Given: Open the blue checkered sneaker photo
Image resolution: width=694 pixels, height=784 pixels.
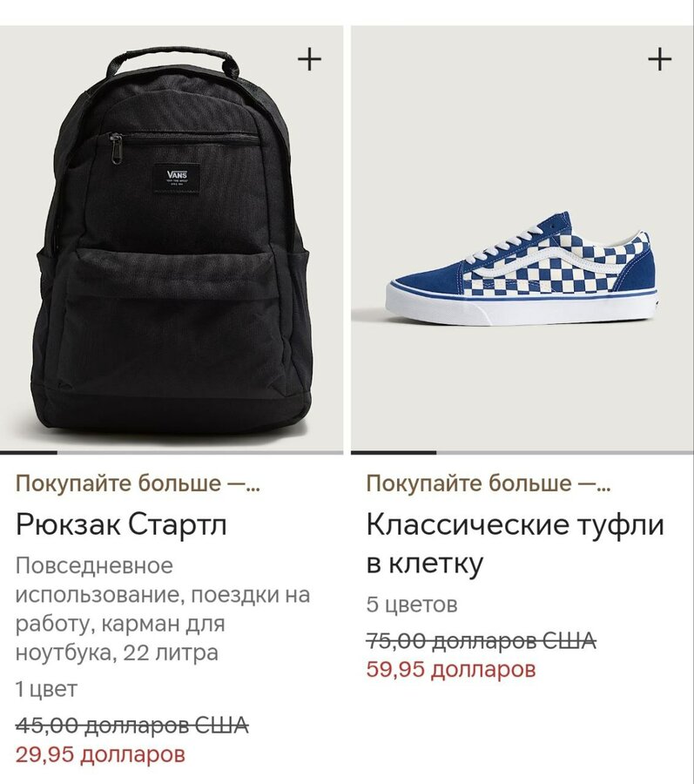Looking at the screenshot, I should (522, 239).
